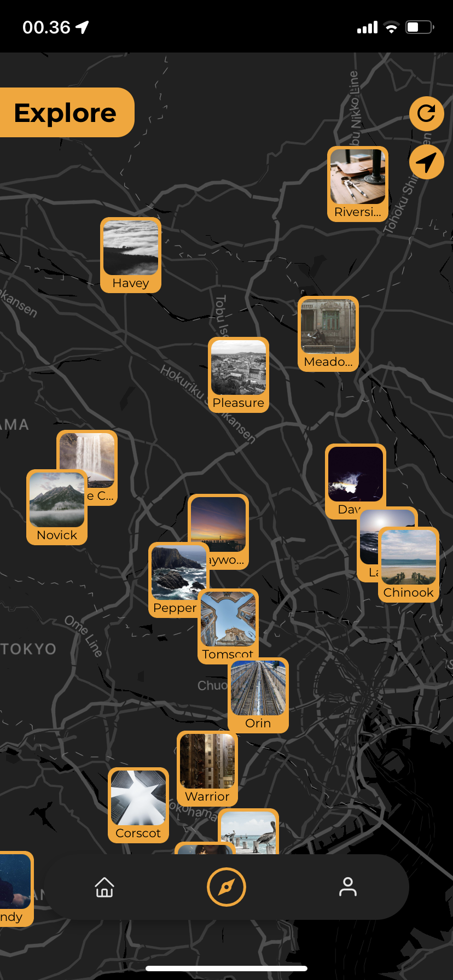Tap the battery status icon

[420, 27]
